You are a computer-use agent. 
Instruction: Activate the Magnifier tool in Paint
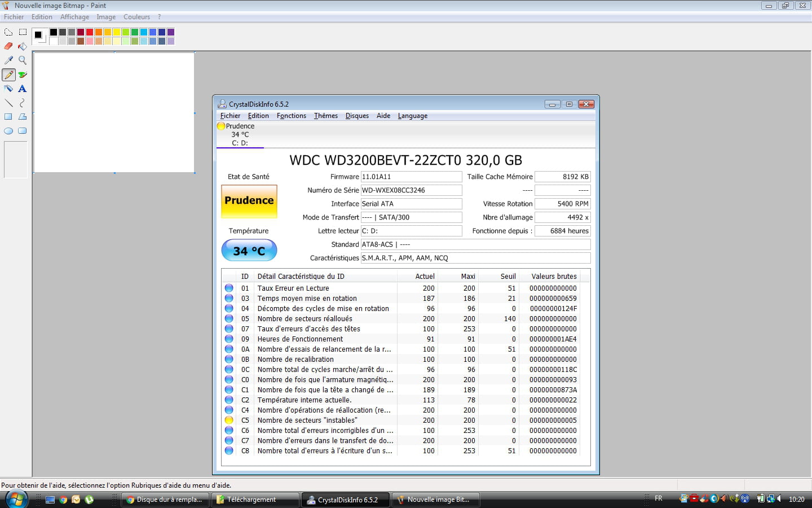pyautogui.click(x=23, y=60)
